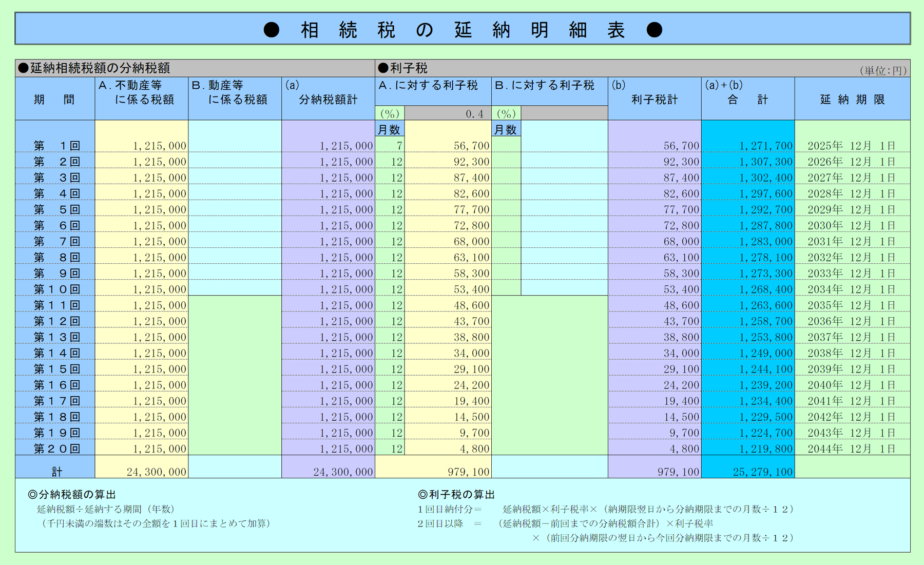Click the ◎分納税額の算出 note heading
The image size is (924, 565).
[x=72, y=494]
